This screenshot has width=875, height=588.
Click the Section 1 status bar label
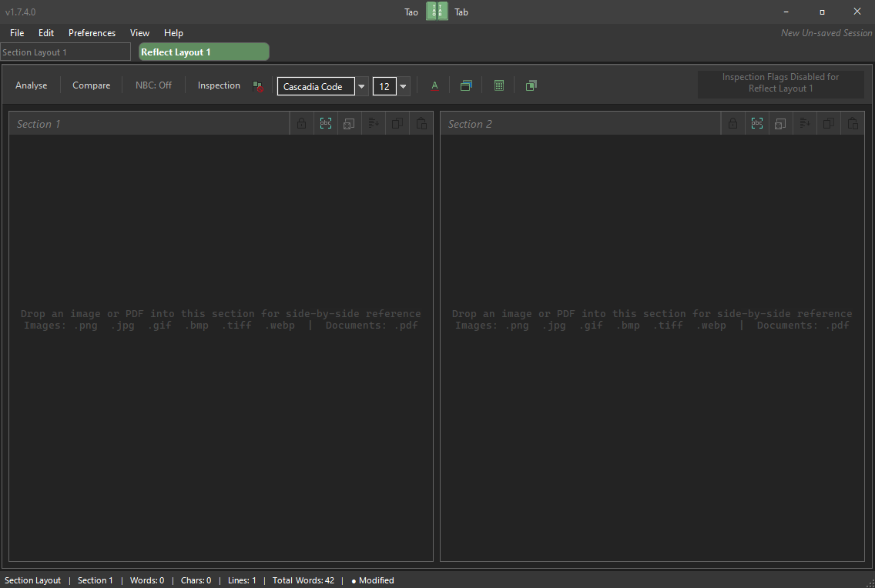(95, 580)
